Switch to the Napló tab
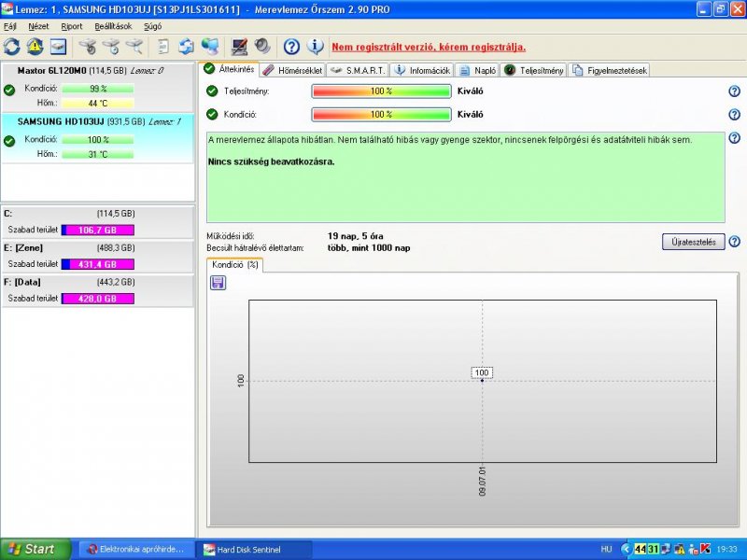The height and width of the screenshot is (560, 747). tap(478, 71)
